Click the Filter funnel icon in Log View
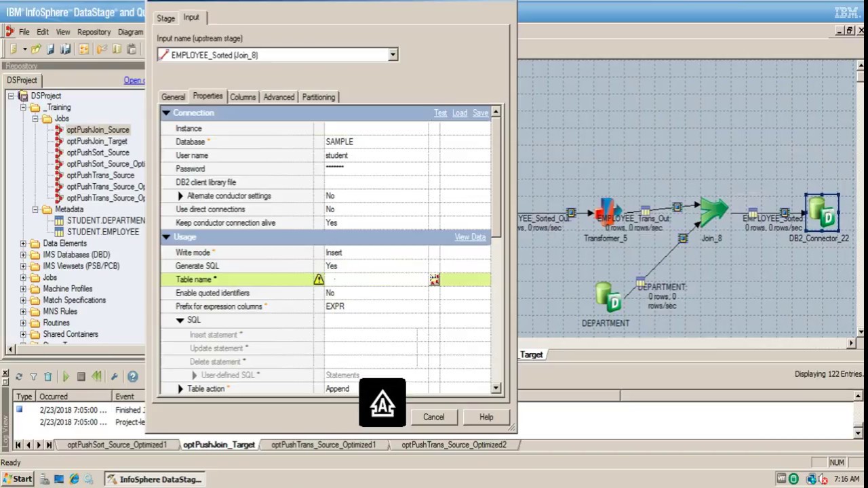 (34, 377)
